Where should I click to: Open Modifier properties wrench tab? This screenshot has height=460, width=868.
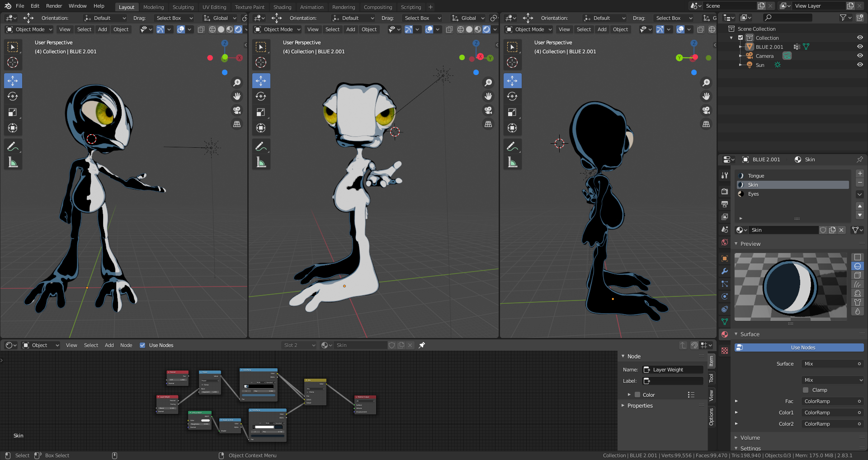pos(725,271)
